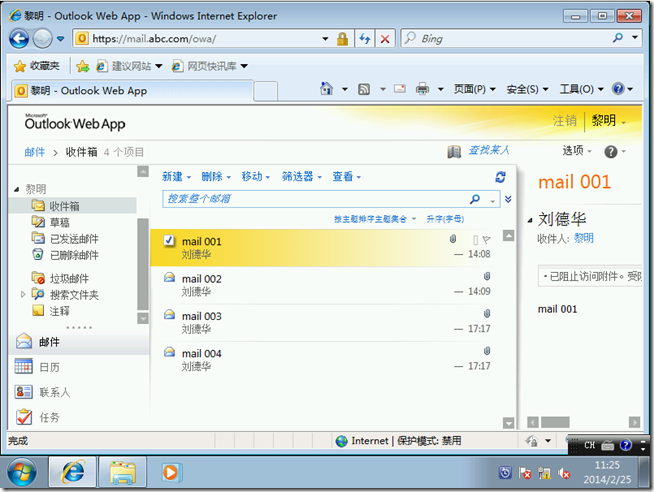
Task: Click the message list scroll down arrow
Action: tap(508, 423)
